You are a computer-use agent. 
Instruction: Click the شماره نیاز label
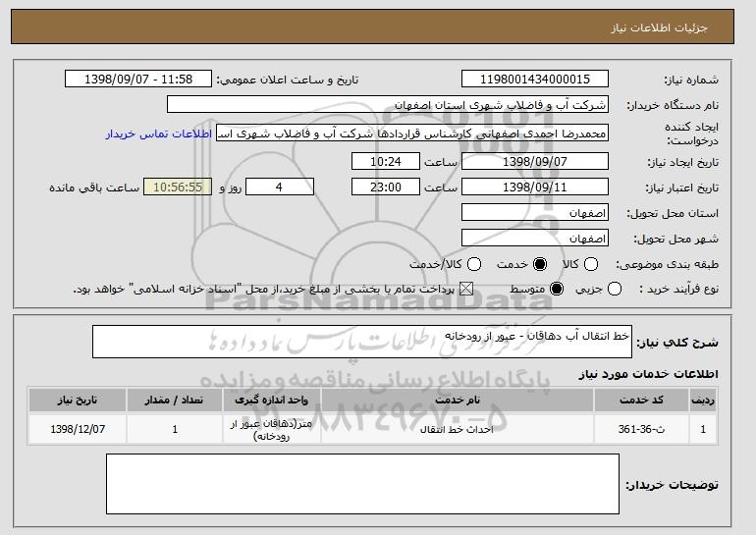(691, 80)
